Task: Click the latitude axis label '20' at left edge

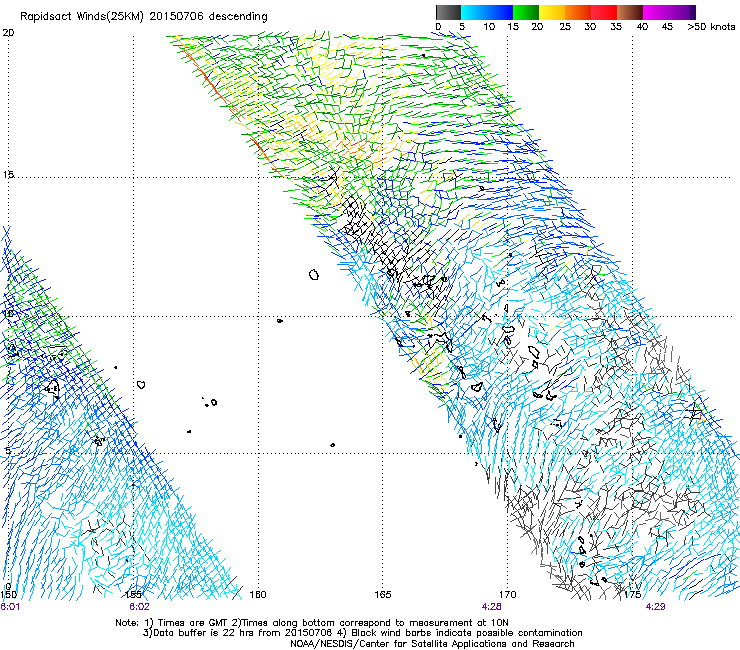Action: 8,33
